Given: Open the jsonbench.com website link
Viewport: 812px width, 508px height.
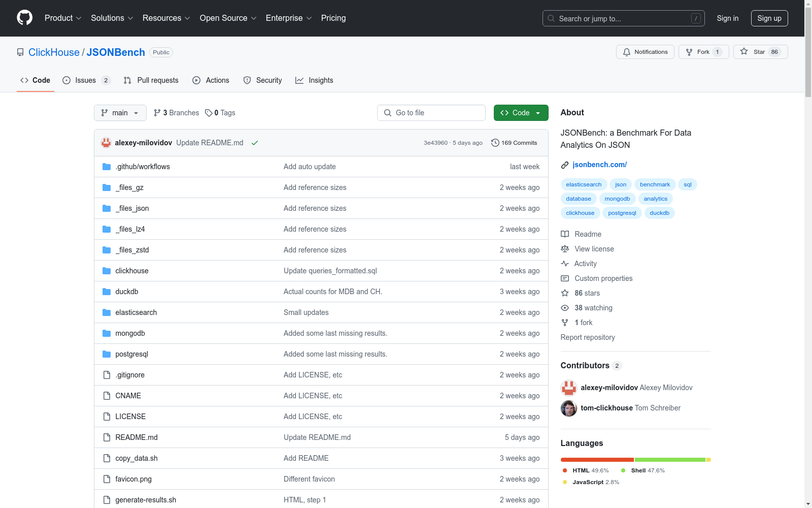Looking at the screenshot, I should point(600,165).
